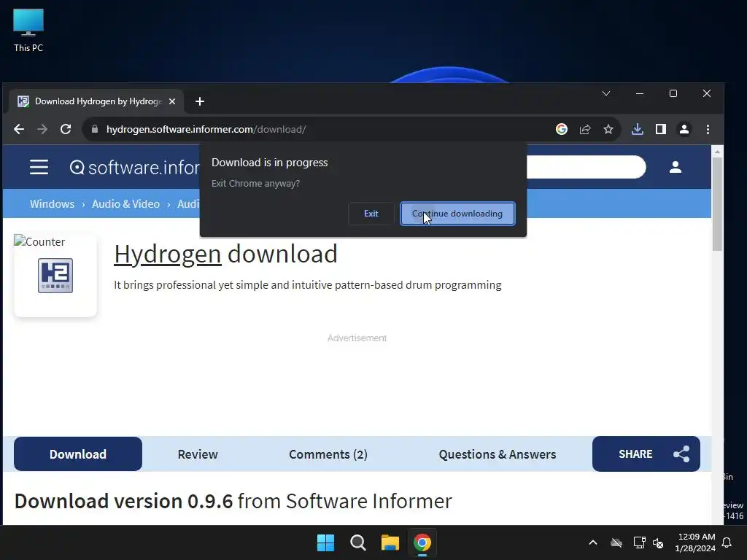The image size is (747, 560).
Task: Switch to the Download page tab
Action: point(78,454)
